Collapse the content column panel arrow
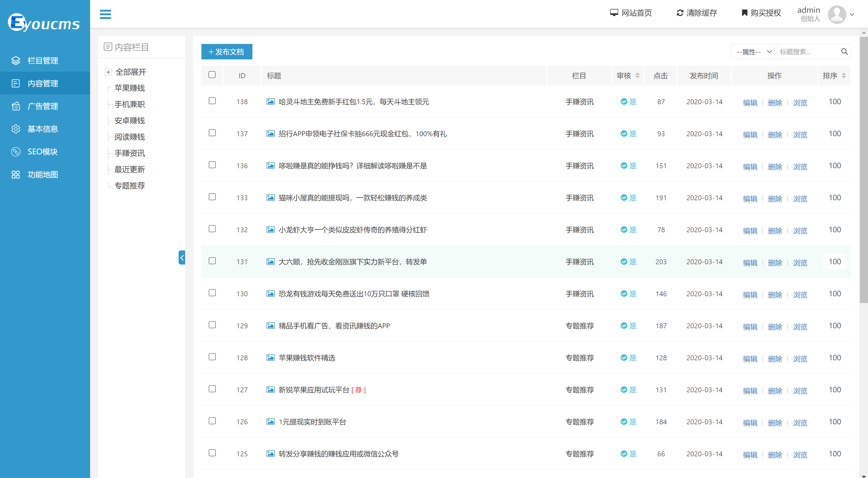The image size is (868, 478). (182, 258)
